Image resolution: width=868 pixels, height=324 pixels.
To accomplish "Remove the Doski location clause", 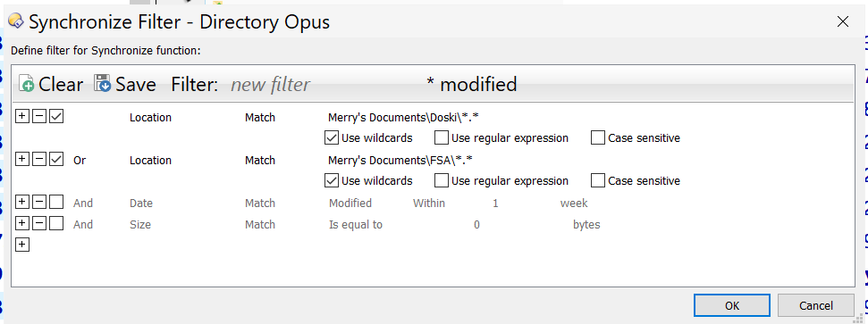I will [38, 117].
